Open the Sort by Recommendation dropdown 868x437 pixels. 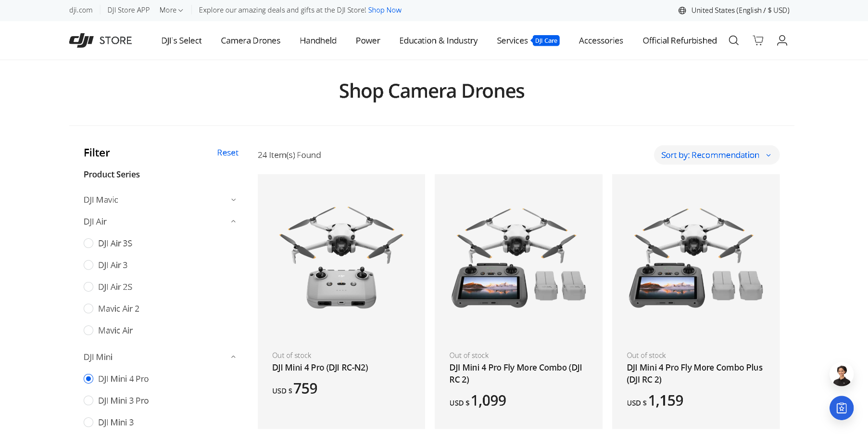coord(717,155)
